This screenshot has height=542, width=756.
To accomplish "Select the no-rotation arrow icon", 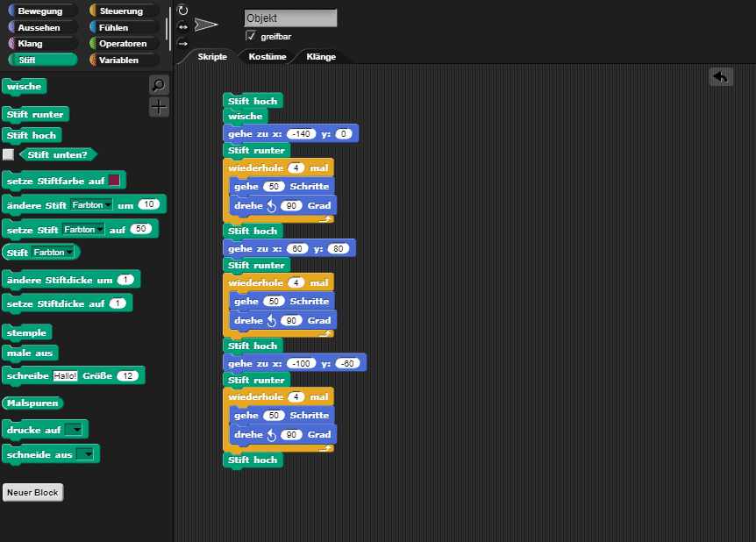I will click(182, 42).
